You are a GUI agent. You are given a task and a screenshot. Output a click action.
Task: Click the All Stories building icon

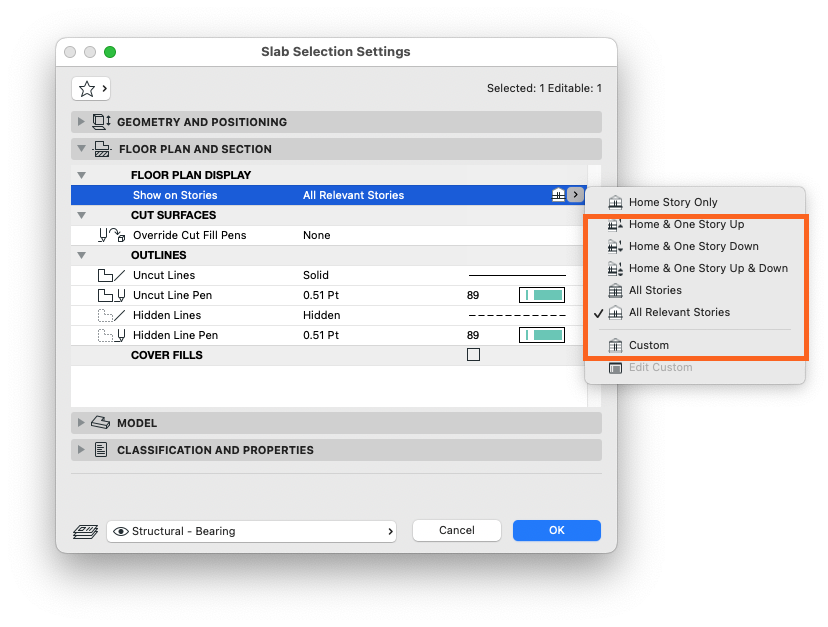tap(615, 291)
